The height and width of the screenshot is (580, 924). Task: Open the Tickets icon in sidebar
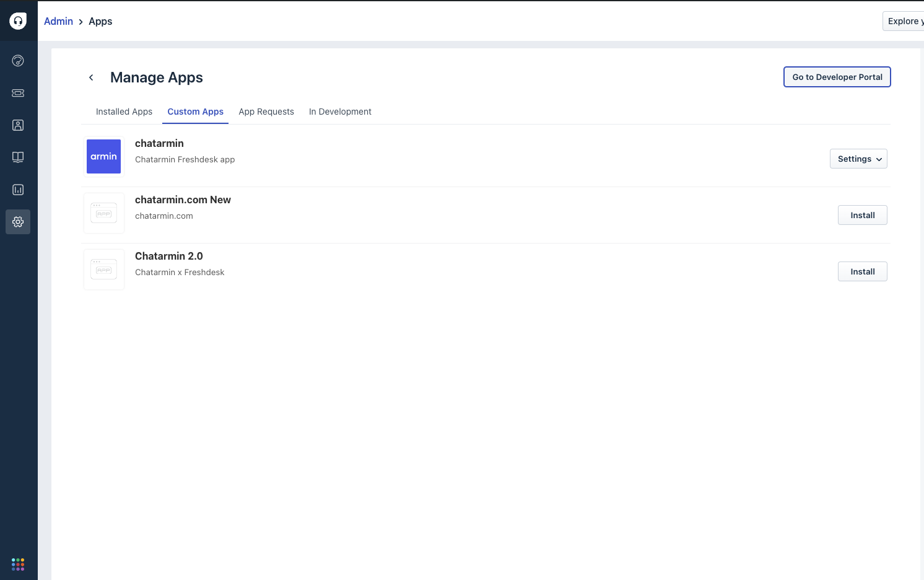pyautogui.click(x=18, y=93)
